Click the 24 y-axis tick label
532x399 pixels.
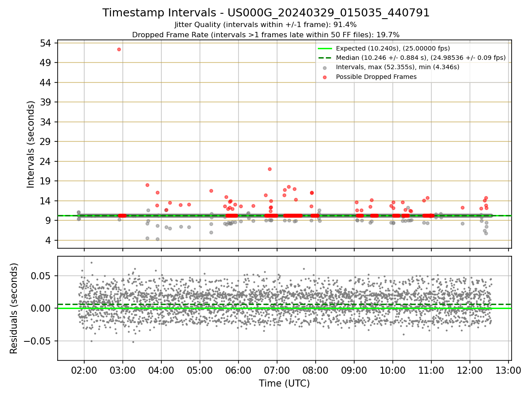(x=46, y=161)
